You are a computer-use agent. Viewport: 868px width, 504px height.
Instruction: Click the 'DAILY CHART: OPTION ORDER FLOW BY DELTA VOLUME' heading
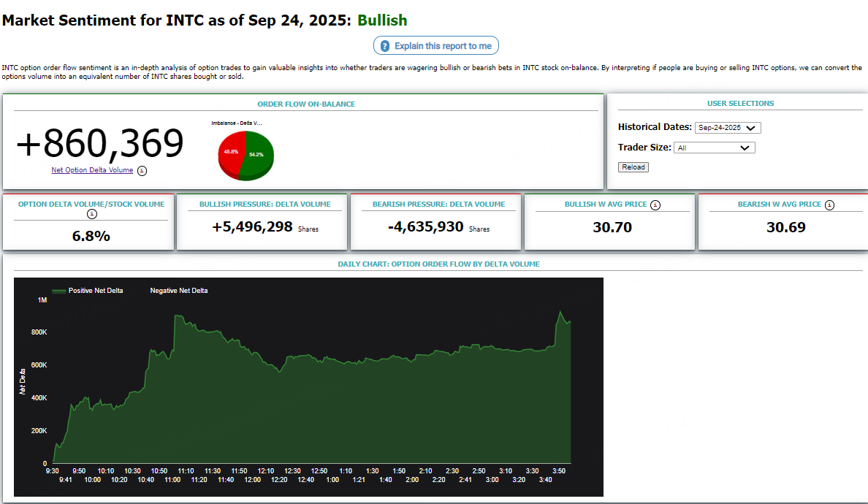[x=438, y=264]
